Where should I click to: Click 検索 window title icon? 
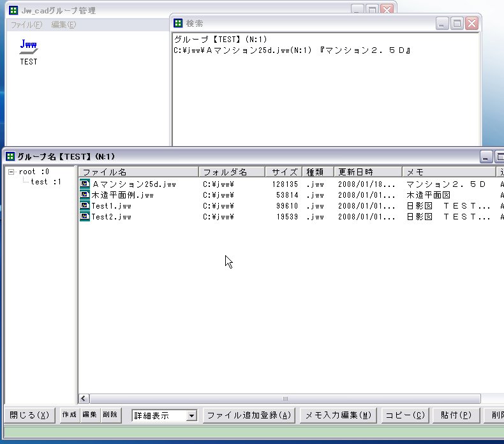pos(178,23)
